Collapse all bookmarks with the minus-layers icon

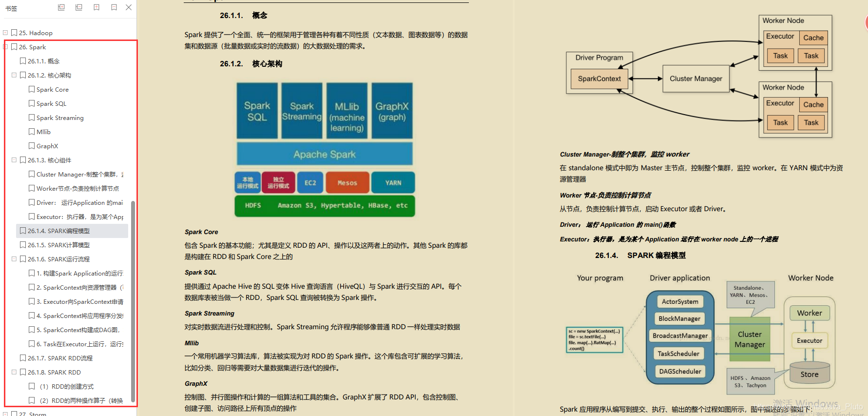[x=79, y=7]
